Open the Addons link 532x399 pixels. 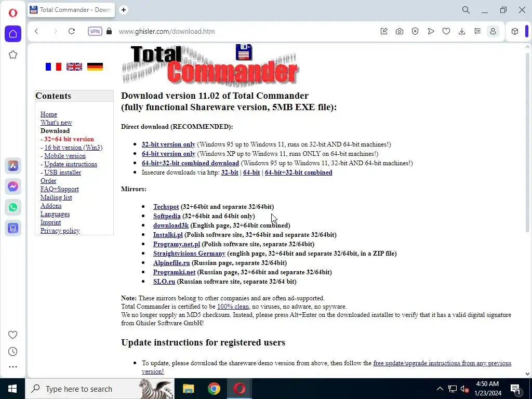pos(51,206)
